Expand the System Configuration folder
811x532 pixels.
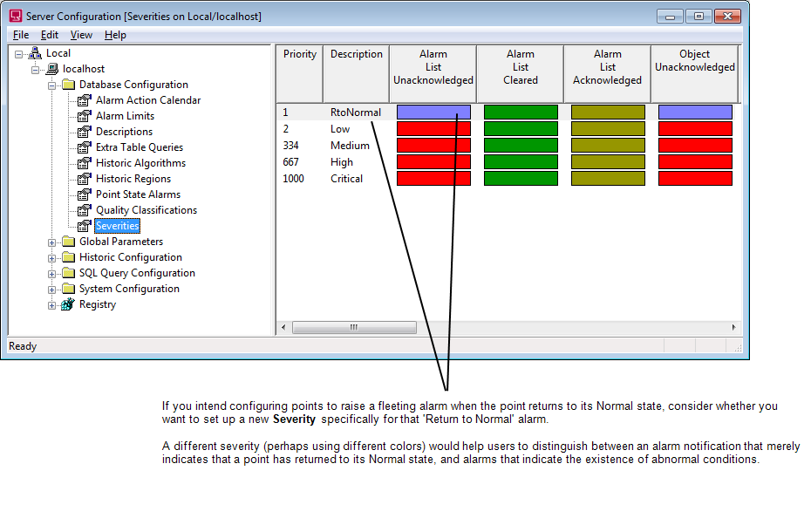point(52,289)
